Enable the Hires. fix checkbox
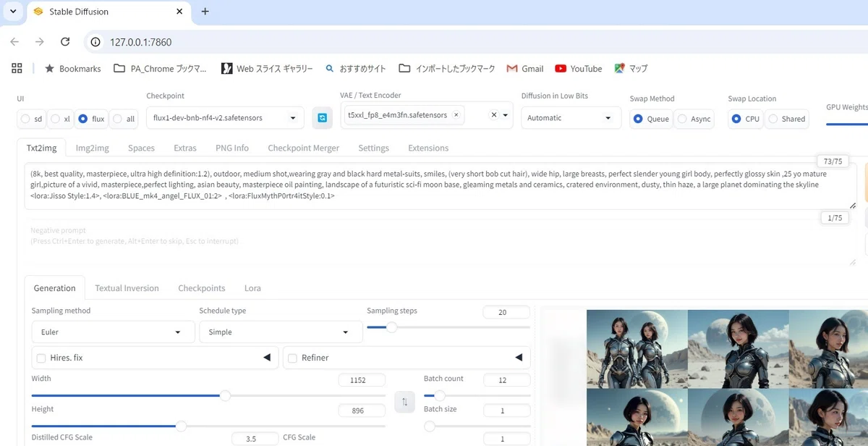868x446 pixels. coord(41,358)
